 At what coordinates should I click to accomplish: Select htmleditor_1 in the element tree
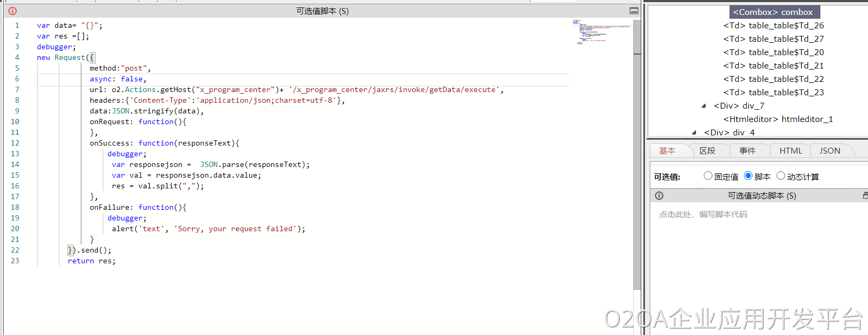pos(778,119)
